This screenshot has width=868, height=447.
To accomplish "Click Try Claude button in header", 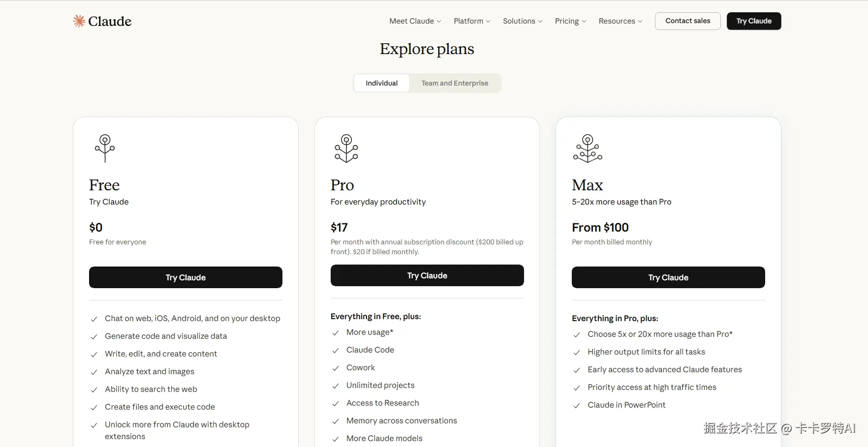I will pos(754,21).
